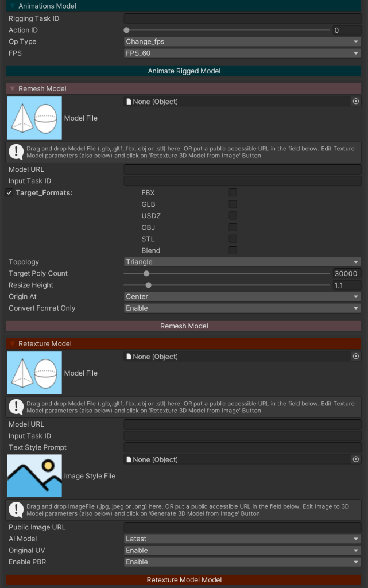
Task: Click the info icon in Image Style help box
Action: coord(16,510)
